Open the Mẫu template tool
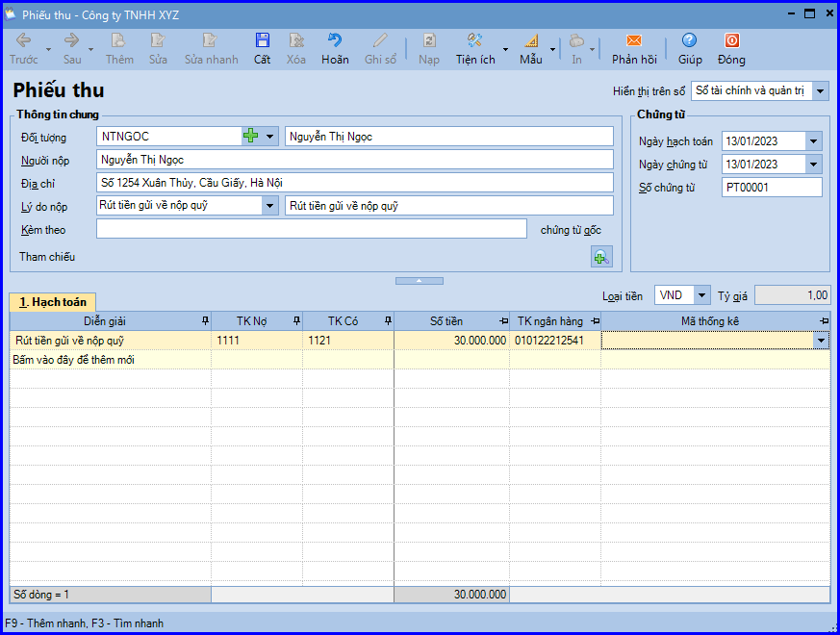The image size is (840, 635). pos(531,48)
